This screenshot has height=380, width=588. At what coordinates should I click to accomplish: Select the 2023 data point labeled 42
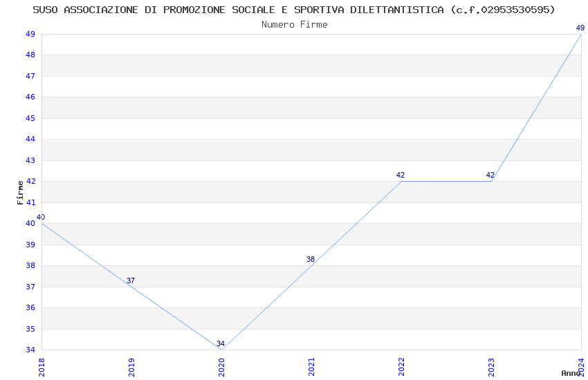coord(491,181)
